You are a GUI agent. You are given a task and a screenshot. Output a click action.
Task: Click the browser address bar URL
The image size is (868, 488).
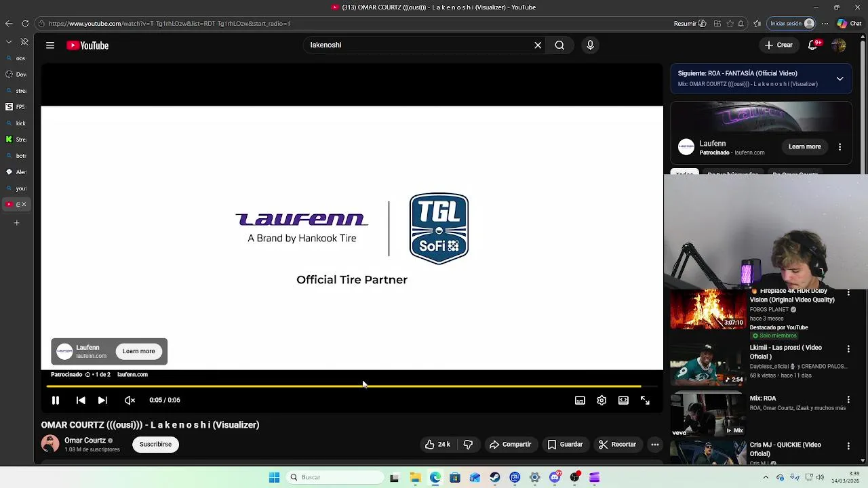tap(170, 24)
